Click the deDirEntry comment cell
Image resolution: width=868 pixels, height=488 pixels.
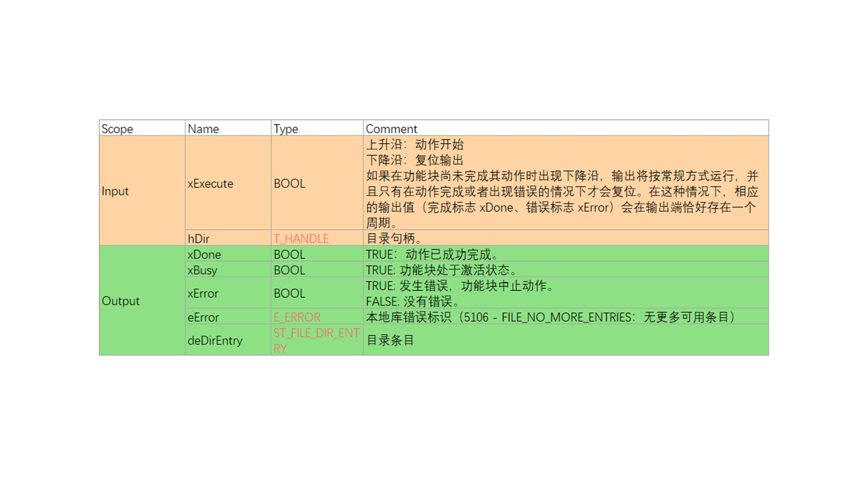[x=390, y=340]
